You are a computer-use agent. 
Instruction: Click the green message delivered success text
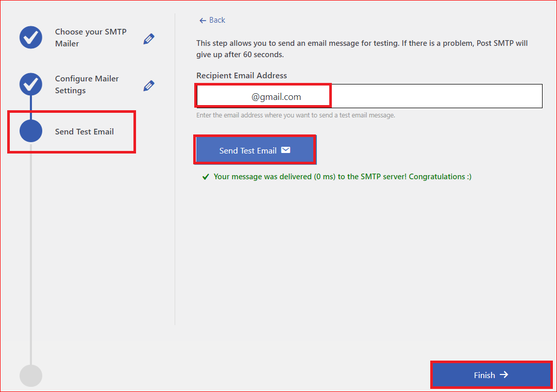(342, 177)
